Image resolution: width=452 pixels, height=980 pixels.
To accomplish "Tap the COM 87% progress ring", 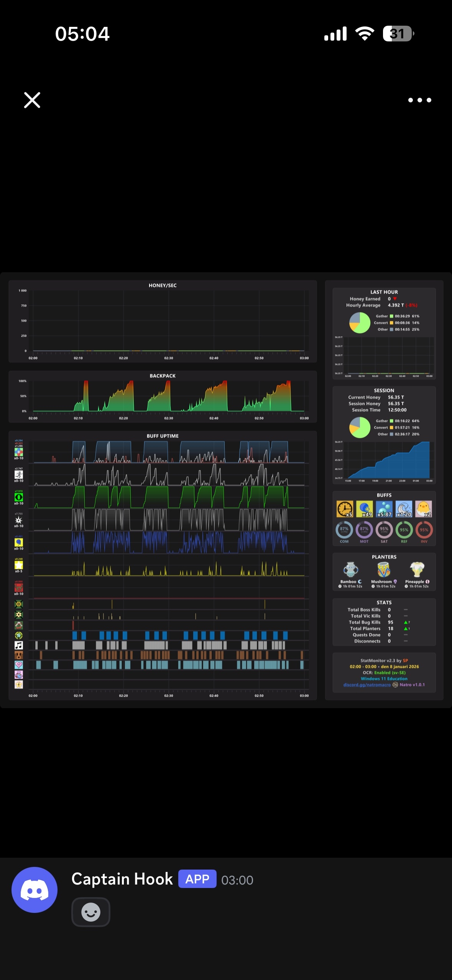I will click(x=344, y=530).
